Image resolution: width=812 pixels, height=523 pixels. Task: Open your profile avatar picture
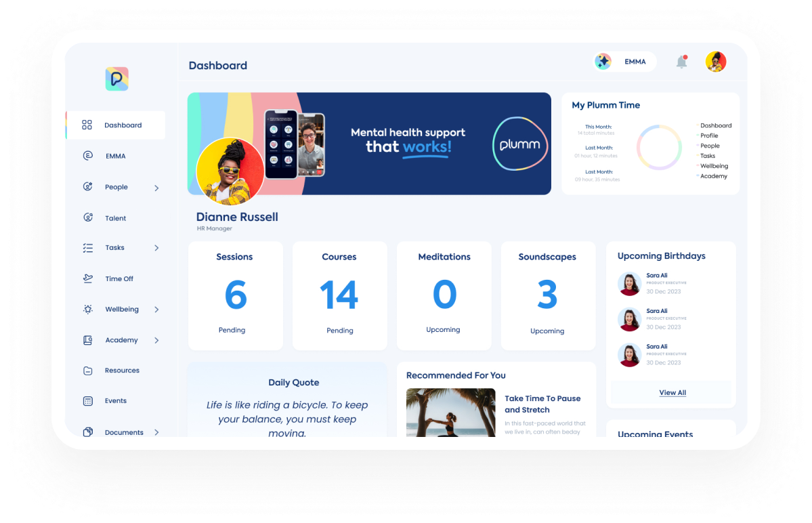[716, 61]
